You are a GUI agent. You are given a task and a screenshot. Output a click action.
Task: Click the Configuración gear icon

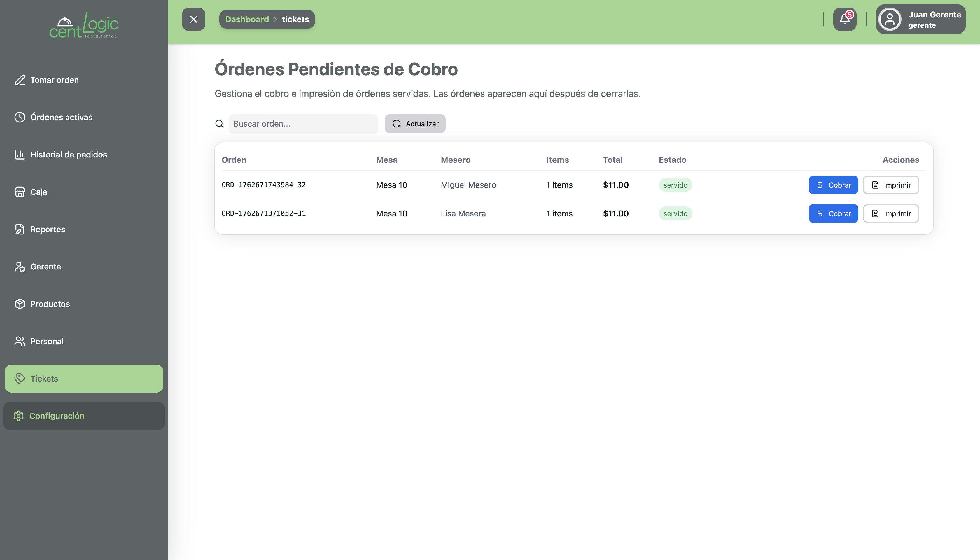(18, 416)
